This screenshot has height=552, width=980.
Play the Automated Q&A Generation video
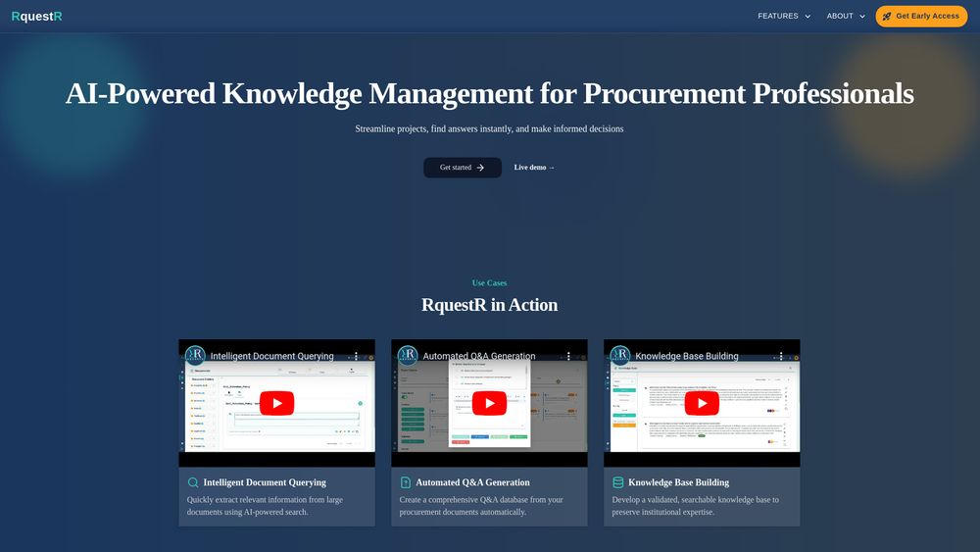(x=489, y=403)
